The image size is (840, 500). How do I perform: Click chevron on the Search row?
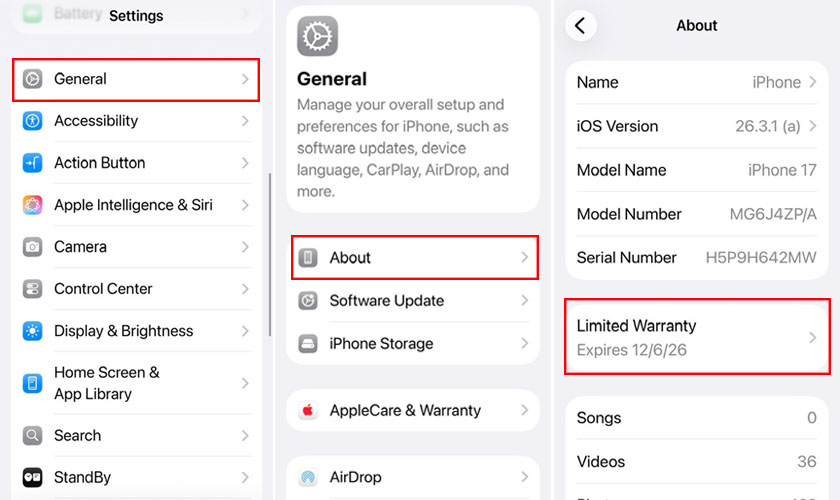[245, 435]
